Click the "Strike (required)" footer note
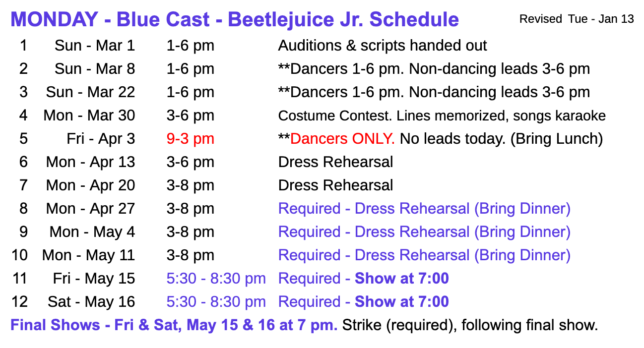The width and height of the screenshot is (644, 348). pyautogui.click(x=397, y=325)
